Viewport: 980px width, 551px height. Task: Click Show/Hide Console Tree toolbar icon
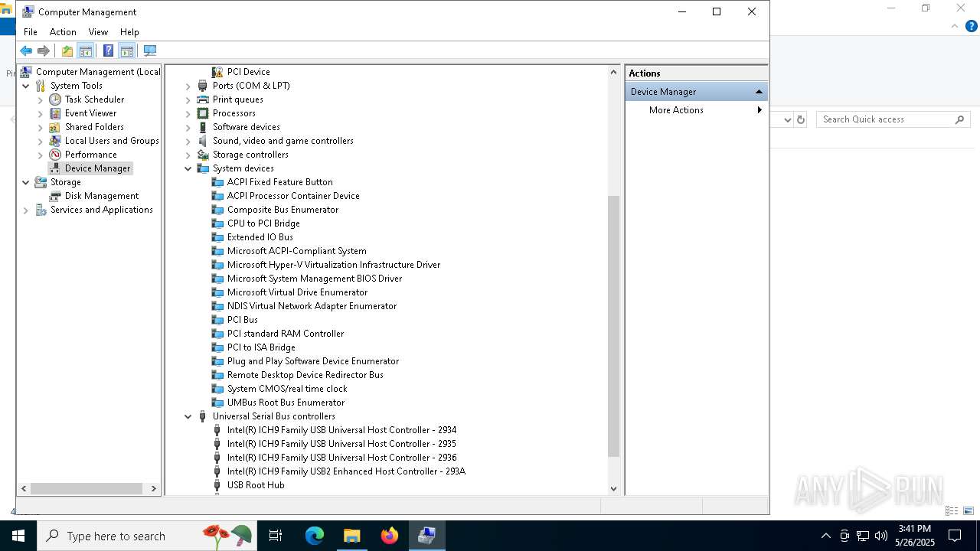(x=86, y=51)
